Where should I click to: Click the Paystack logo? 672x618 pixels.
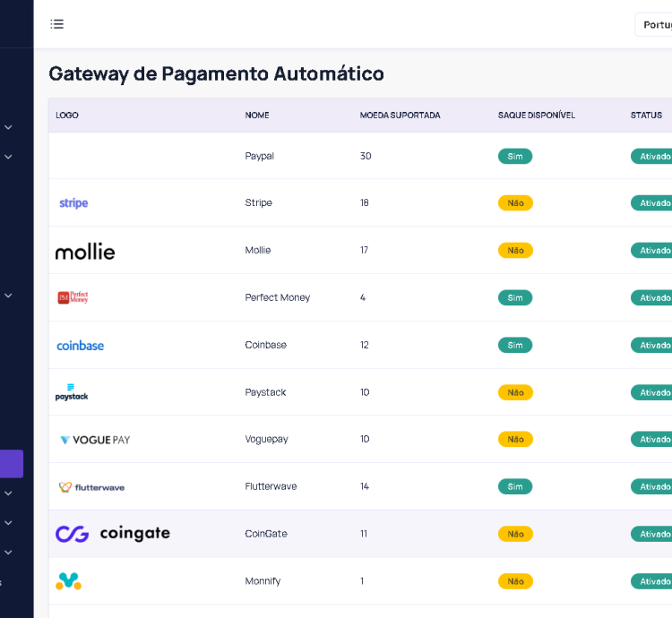[72, 392]
